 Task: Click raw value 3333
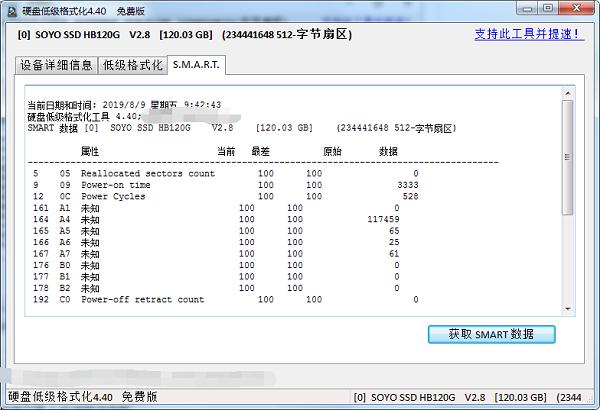point(408,185)
